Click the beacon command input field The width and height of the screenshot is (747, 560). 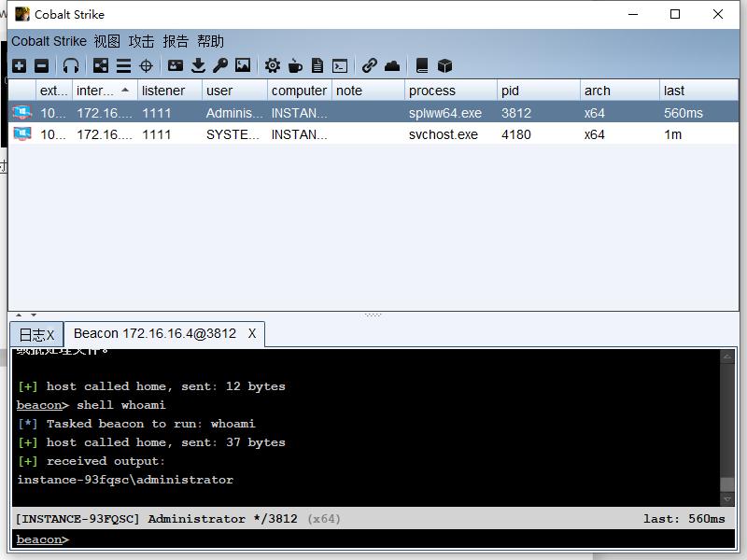392,539
